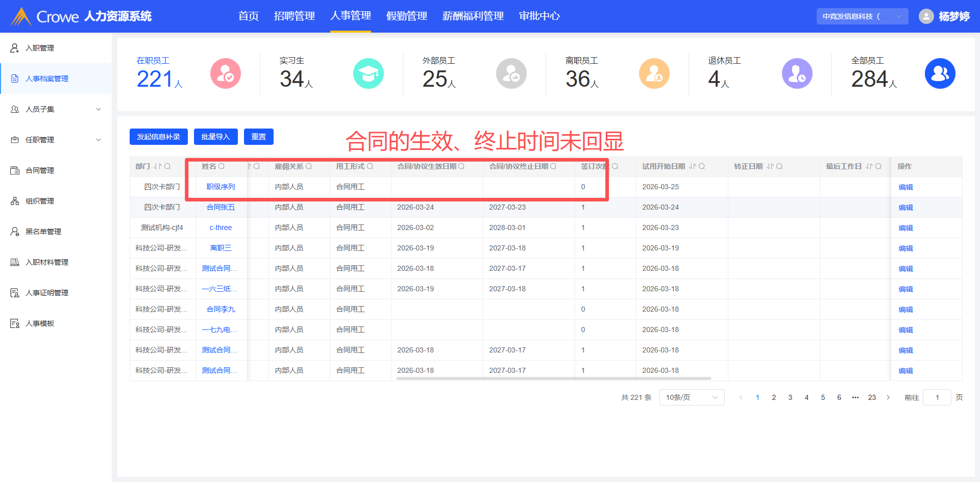
Task: Click the 在职员工 pink person icon
Action: tap(225, 74)
